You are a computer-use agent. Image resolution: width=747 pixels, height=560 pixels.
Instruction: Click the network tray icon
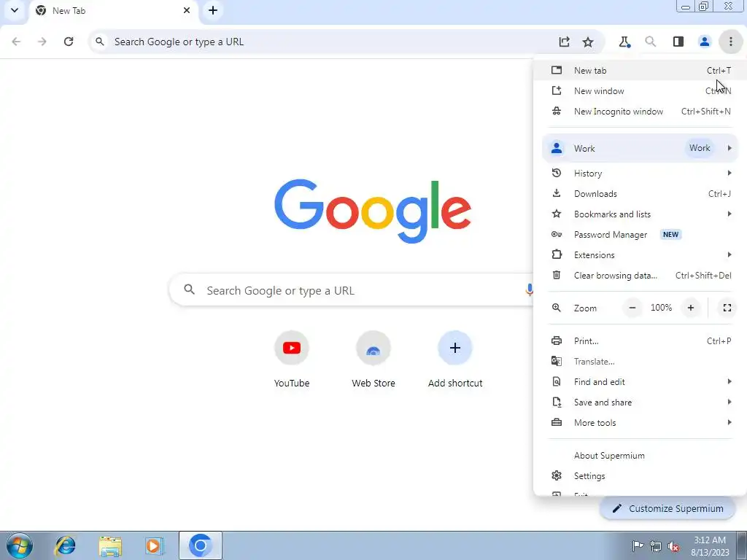tap(656, 546)
